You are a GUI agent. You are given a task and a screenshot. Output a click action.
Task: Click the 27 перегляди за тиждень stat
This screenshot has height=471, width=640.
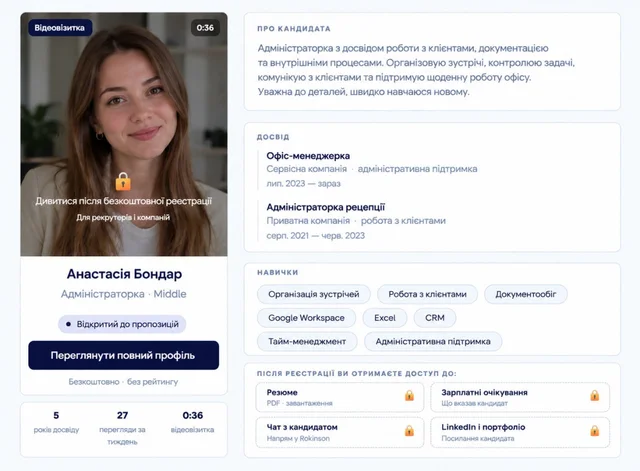[122, 428]
